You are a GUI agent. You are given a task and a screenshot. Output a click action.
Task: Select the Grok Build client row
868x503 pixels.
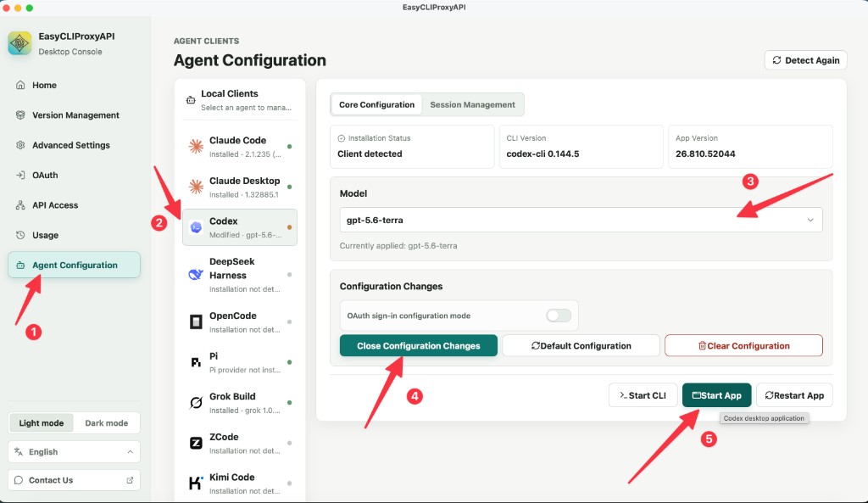(240, 403)
